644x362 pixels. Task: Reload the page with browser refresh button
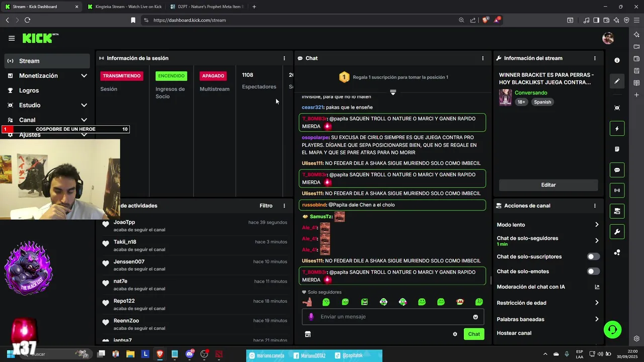(x=27, y=20)
